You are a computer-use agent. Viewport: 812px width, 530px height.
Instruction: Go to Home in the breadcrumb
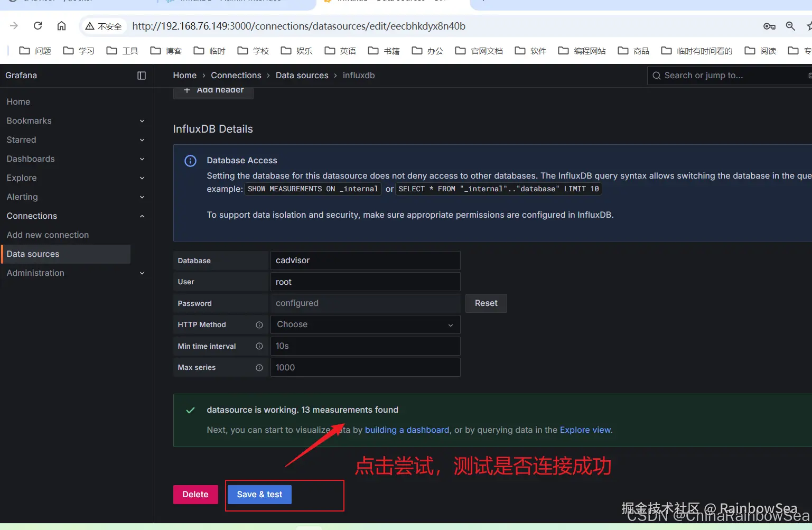[185, 76]
